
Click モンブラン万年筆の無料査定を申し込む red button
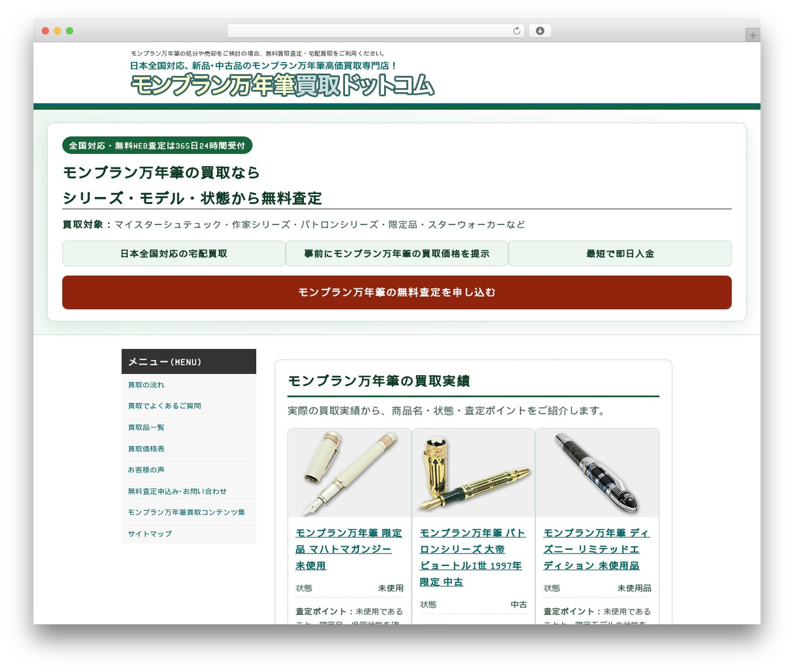pos(397,292)
